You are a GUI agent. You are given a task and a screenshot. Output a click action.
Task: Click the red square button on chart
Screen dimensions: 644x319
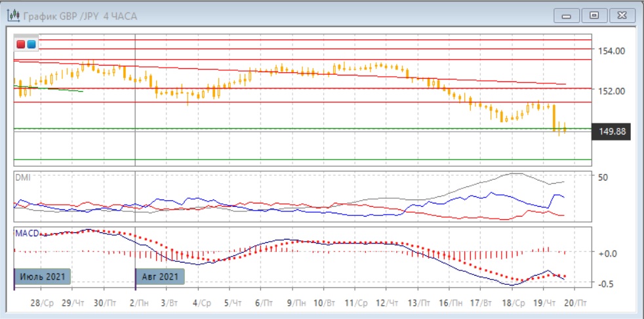pos(21,44)
